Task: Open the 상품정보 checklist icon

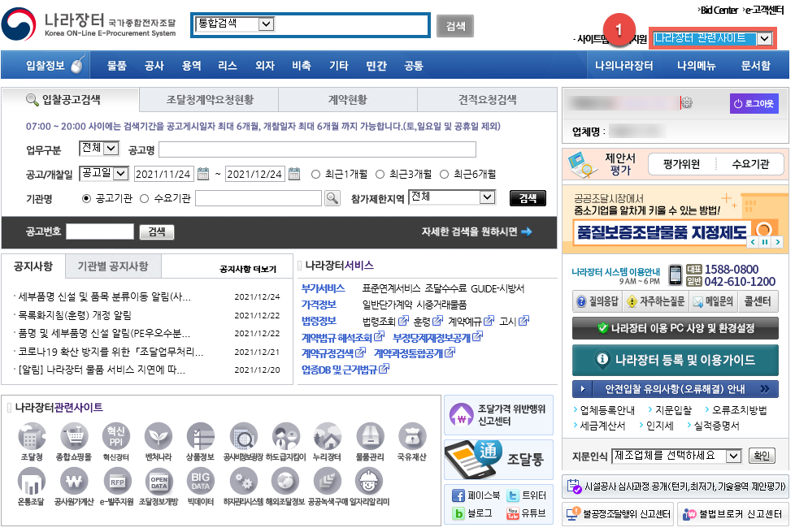Action: [x=200, y=436]
